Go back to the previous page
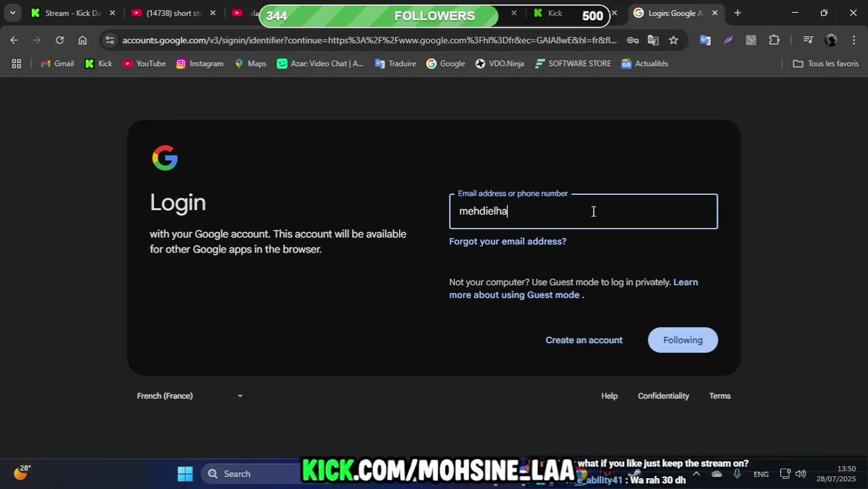Image resolution: width=868 pixels, height=489 pixels. (14, 40)
